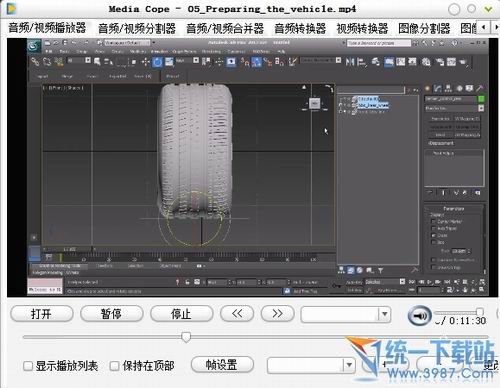Toggle the 3D Snaps icon in video toolbar
The image size is (500, 388).
(245, 62)
